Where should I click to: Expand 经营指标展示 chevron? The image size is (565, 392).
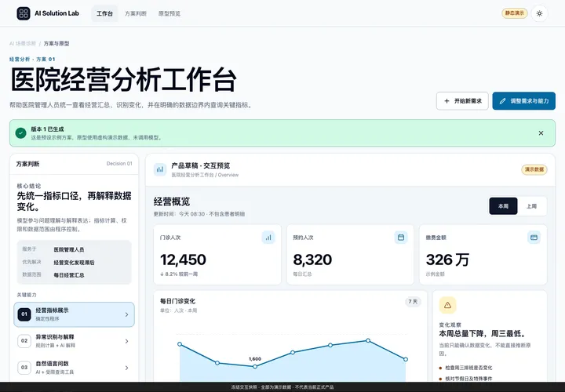pyautogui.click(x=126, y=314)
